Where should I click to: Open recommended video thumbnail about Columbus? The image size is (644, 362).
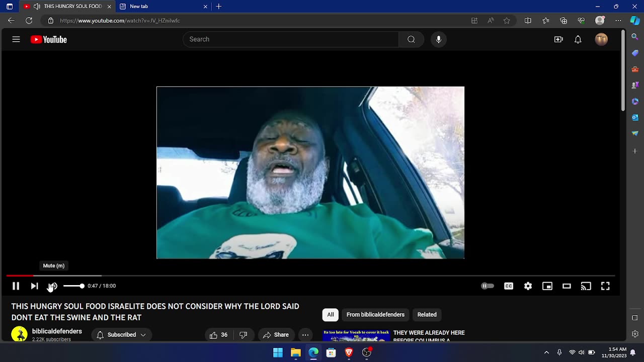[x=356, y=336]
